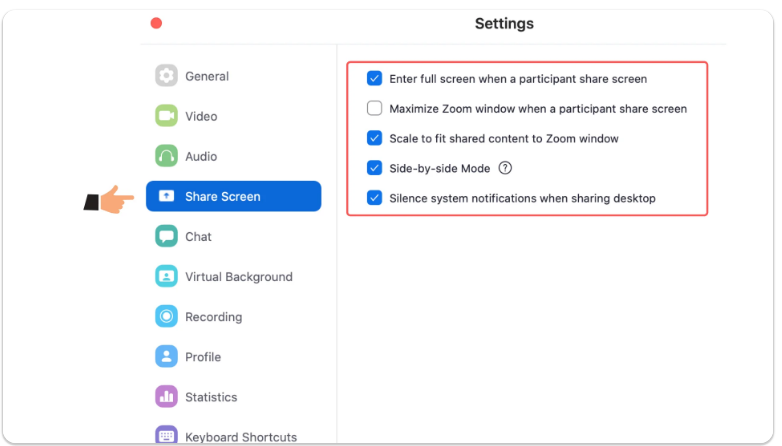
Task: Click the Audio headphones icon
Action: pyautogui.click(x=166, y=156)
